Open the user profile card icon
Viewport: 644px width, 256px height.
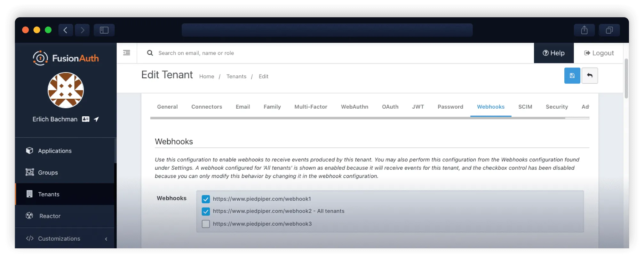pos(86,119)
